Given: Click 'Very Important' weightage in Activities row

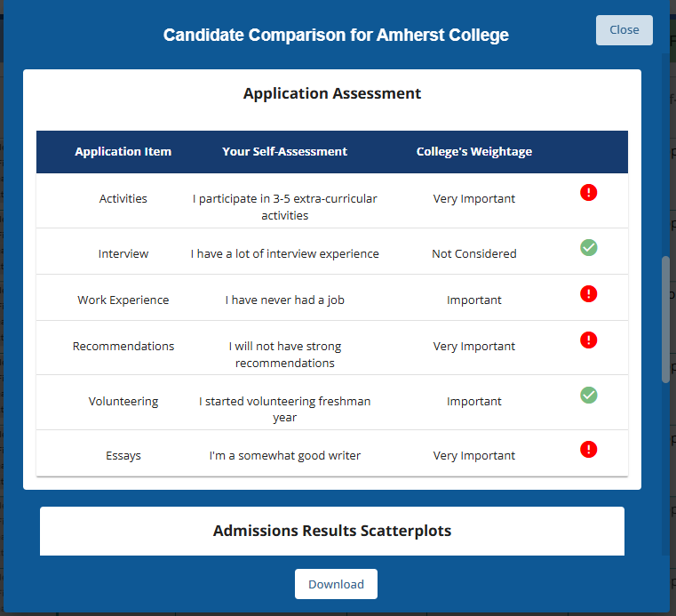Looking at the screenshot, I should [x=473, y=198].
